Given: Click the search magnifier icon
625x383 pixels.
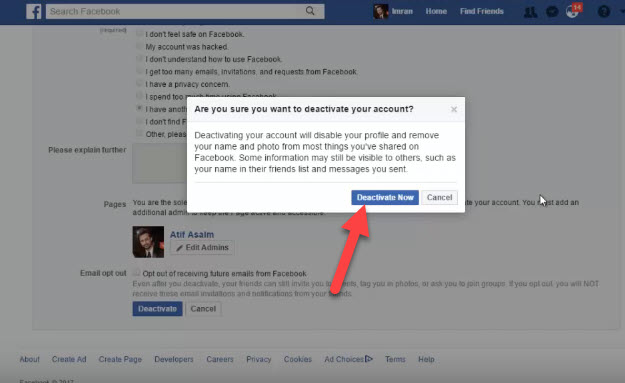Looking at the screenshot, I should (310, 11).
